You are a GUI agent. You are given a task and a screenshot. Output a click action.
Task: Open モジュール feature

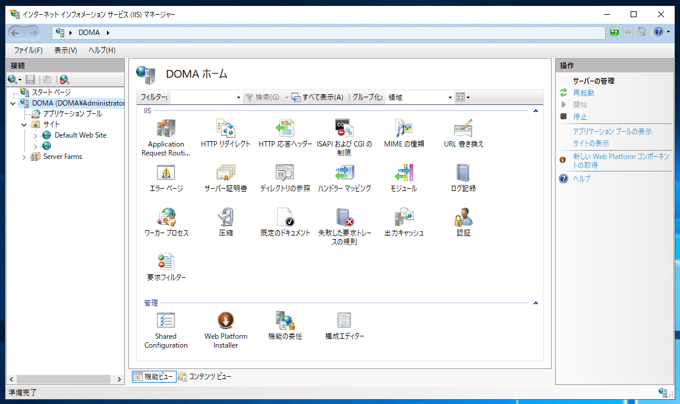(404, 178)
